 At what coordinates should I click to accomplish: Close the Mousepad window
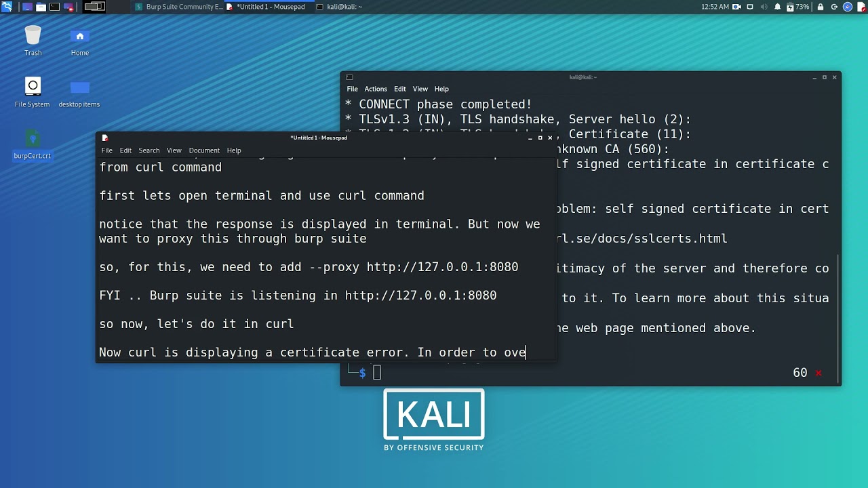coord(550,138)
